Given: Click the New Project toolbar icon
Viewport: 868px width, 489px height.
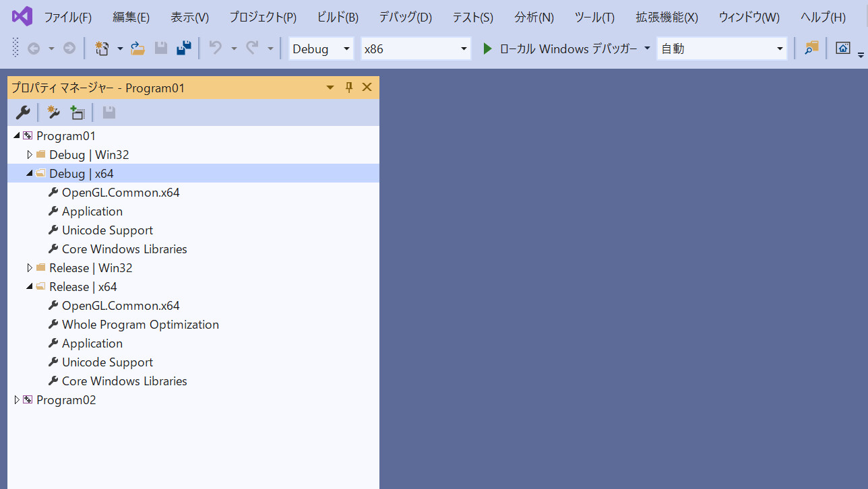Looking at the screenshot, I should [x=102, y=48].
